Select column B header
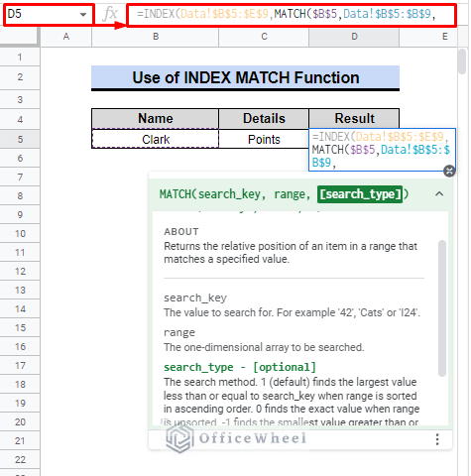 tap(156, 37)
